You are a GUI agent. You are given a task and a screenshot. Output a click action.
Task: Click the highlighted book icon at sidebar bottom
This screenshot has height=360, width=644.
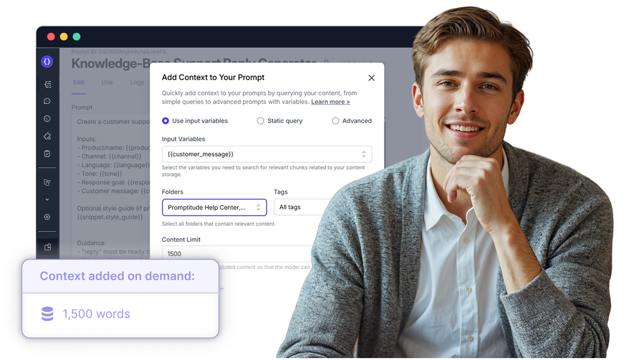point(48,247)
